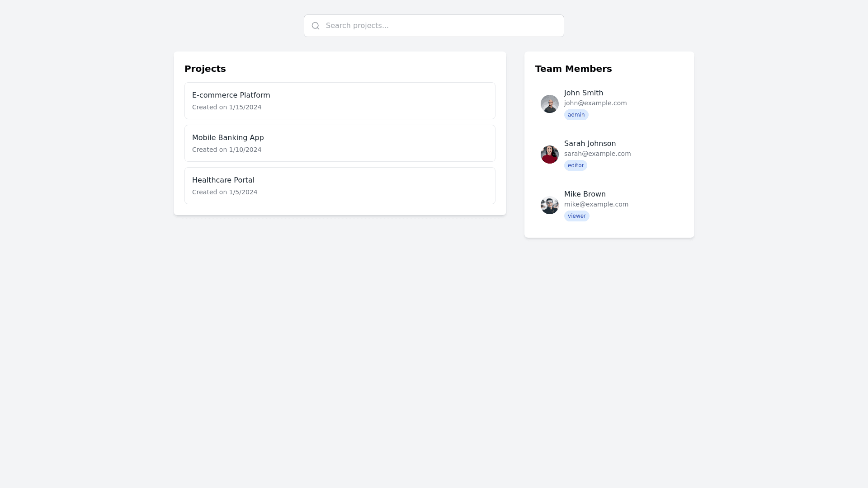The width and height of the screenshot is (868, 488).
Task: Open the E-commerce Platform project
Action: [340, 101]
